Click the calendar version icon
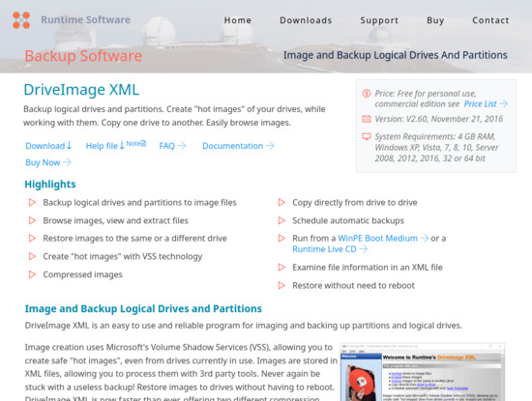The width and height of the screenshot is (532, 401). pos(367,119)
